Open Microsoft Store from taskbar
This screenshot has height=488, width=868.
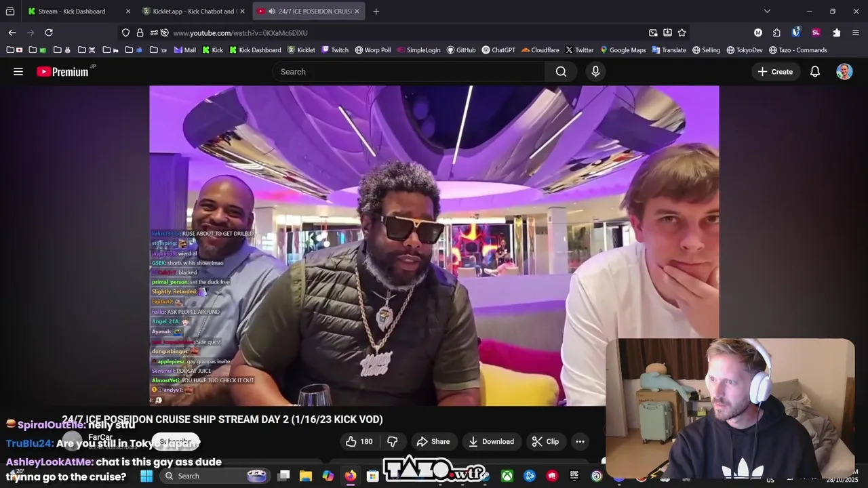tap(372, 476)
